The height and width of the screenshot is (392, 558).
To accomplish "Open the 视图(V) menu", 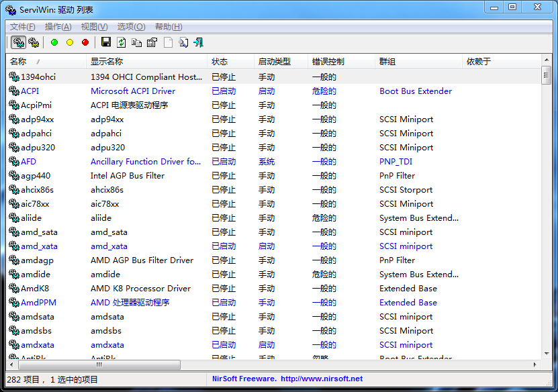I will pos(94,27).
